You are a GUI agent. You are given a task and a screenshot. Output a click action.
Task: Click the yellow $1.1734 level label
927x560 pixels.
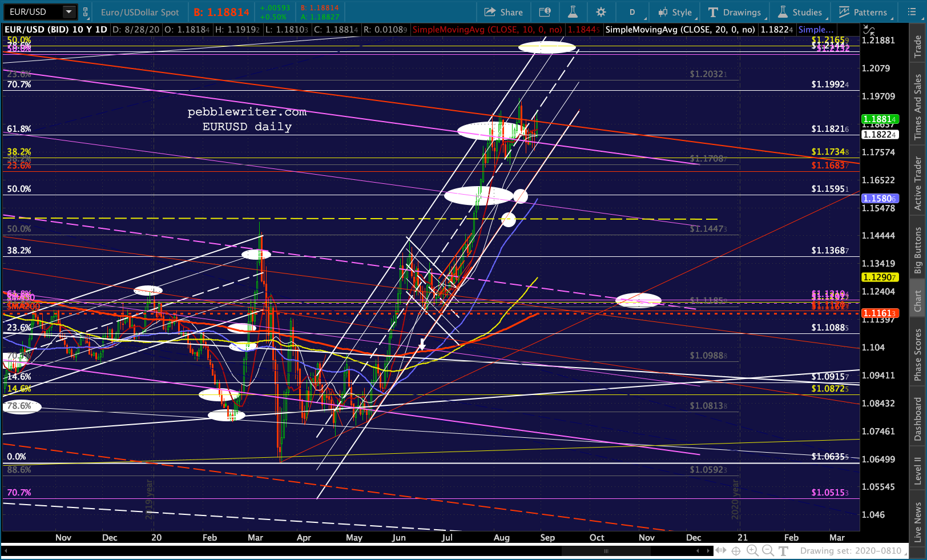point(830,152)
